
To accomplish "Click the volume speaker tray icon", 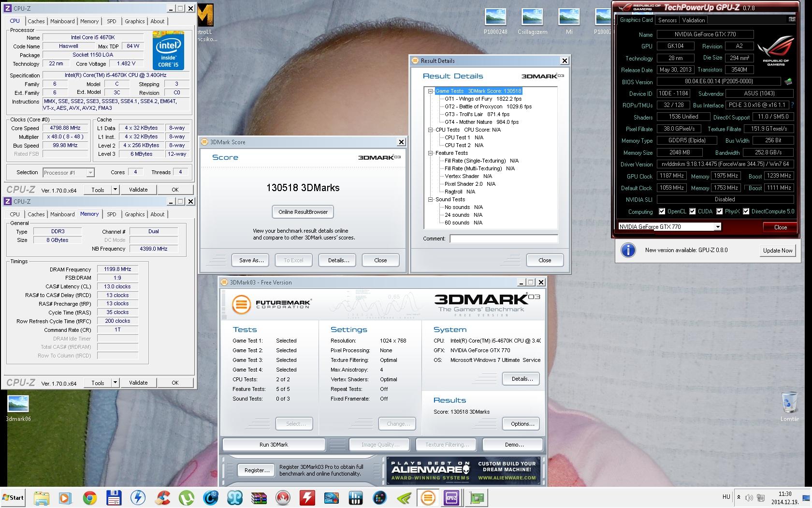I will (x=749, y=498).
